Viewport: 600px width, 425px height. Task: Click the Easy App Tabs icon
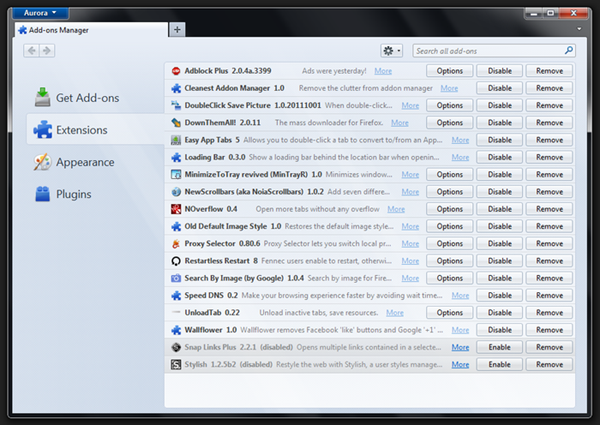coord(176,140)
